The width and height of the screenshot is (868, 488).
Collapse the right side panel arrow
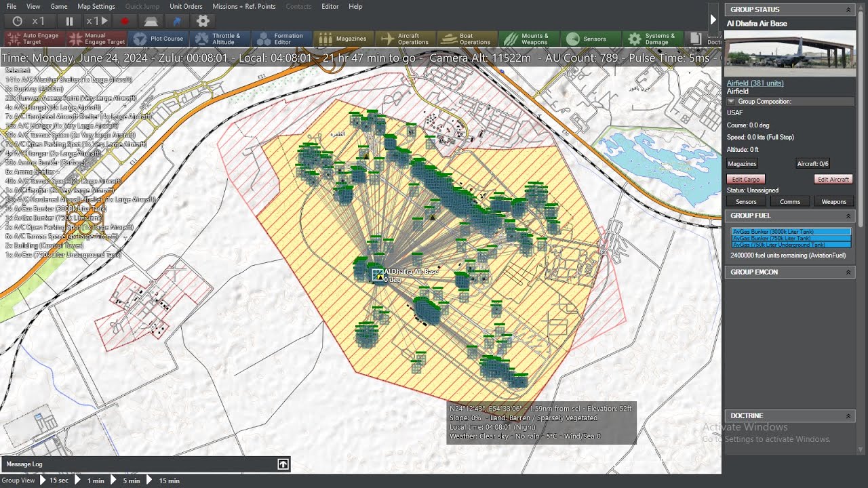coord(713,20)
